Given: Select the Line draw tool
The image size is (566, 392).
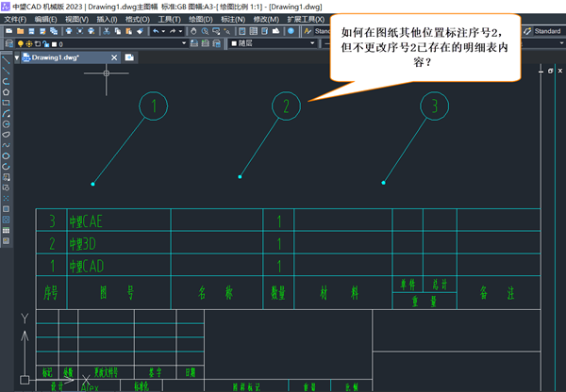Looking at the screenshot, I should coord(6,60).
